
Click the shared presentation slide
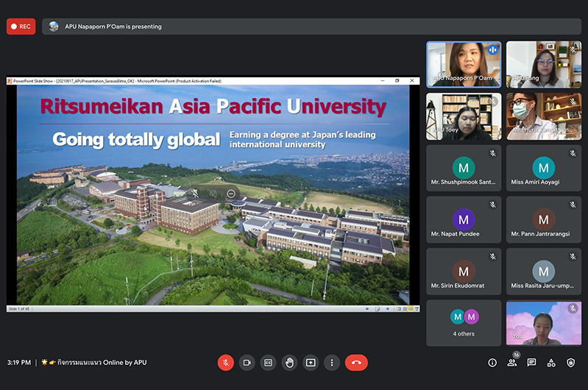[213, 194]
